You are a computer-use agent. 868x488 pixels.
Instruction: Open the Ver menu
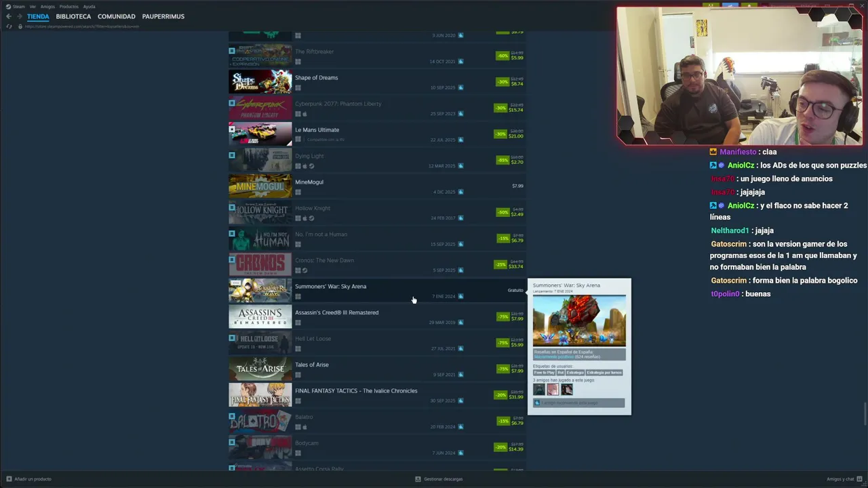coord(33,7)
